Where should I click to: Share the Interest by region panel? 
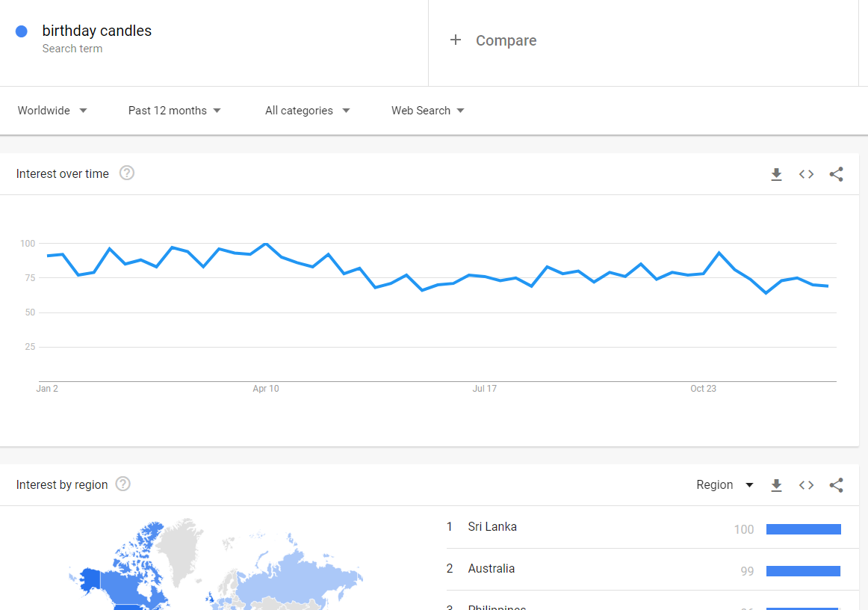tap(836, 485)
